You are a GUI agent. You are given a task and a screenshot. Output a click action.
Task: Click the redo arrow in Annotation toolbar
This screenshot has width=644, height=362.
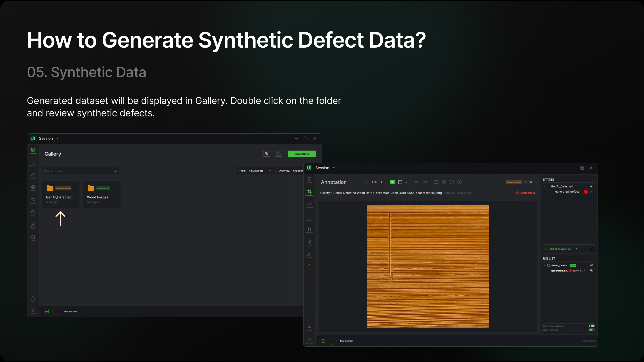coord(425,182)
